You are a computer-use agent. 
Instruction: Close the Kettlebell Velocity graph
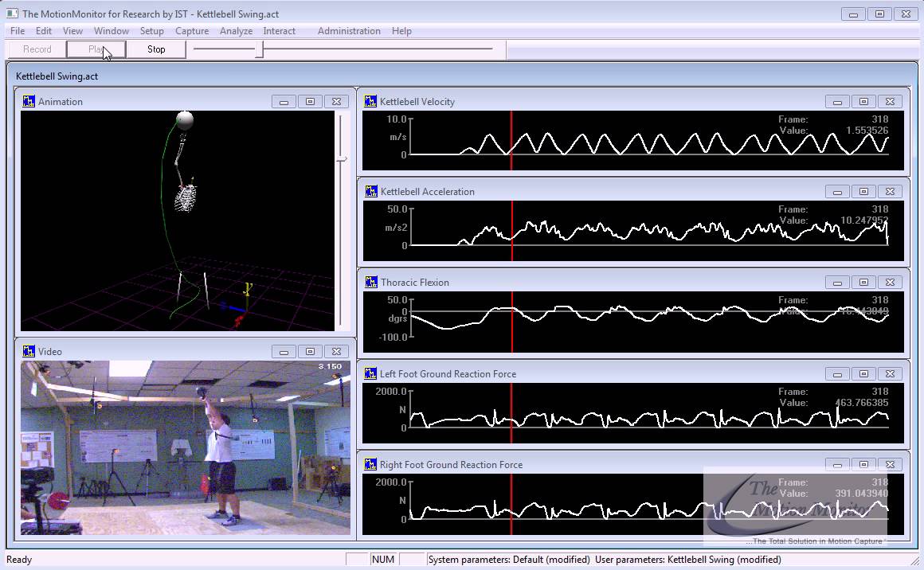click(x=890, y=102)
